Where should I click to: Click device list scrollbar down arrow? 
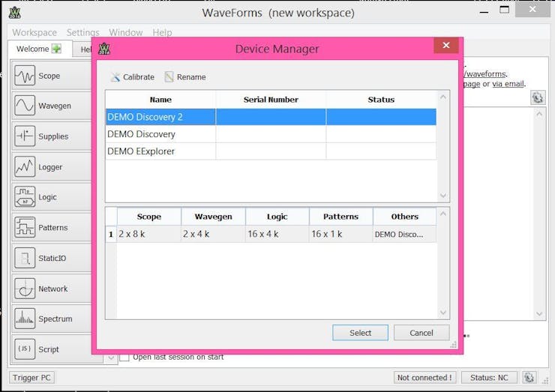click(x=443, y=196)
